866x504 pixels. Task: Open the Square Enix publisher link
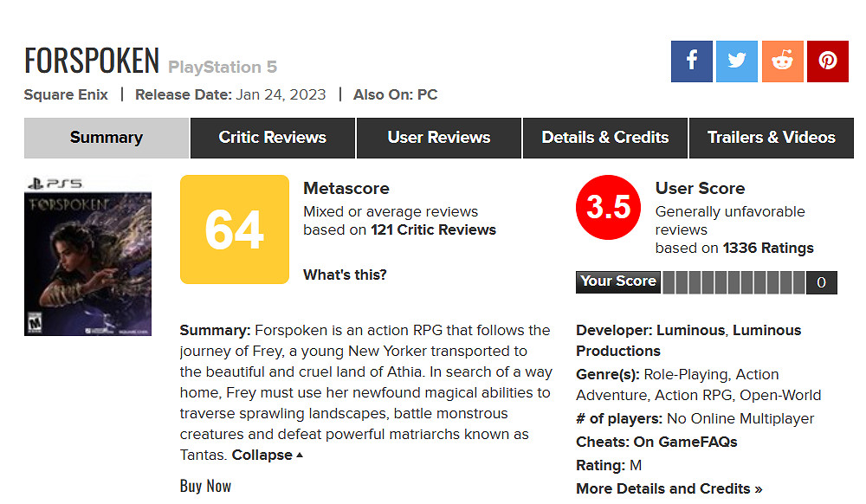[66, 94]
